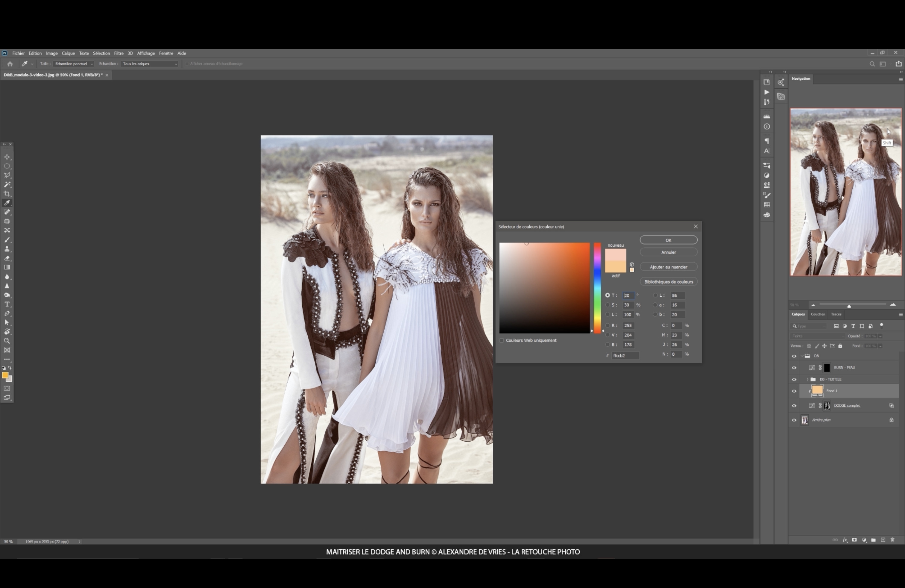Select the Horizontal Type tool
This screenshot has height=588, width=905.
click(7, 304)
